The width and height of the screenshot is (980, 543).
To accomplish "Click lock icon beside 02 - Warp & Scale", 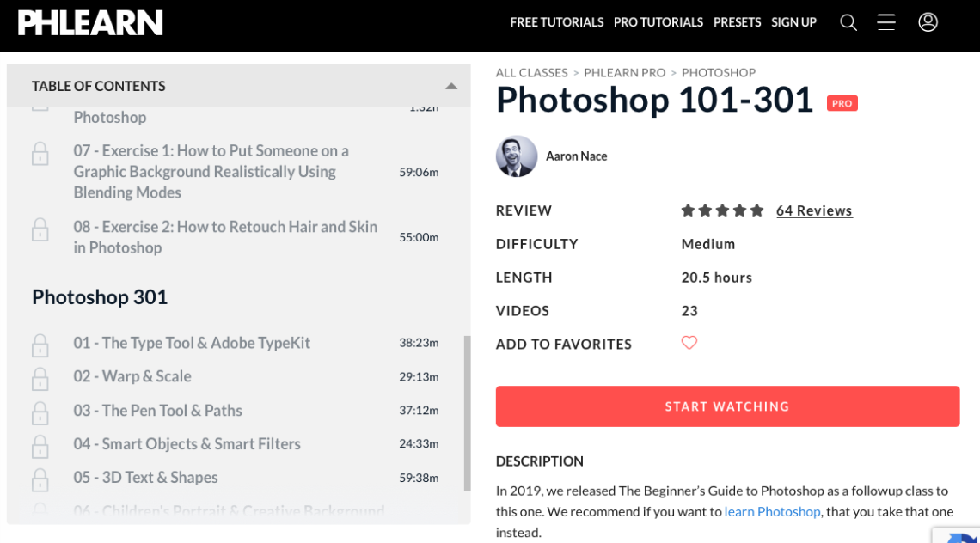I will pos(40,379).
